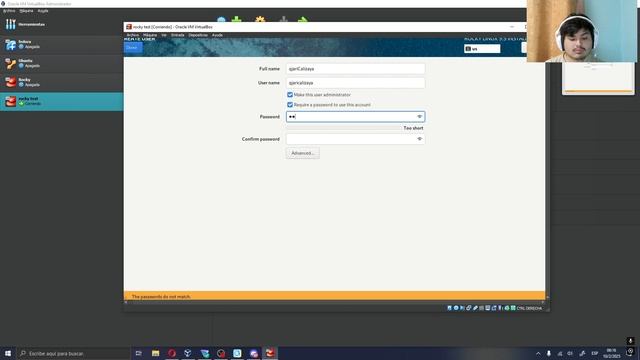Click the mouse integration status bar icon
Viewport: 640px width, 360px height.
click(507, 308)
